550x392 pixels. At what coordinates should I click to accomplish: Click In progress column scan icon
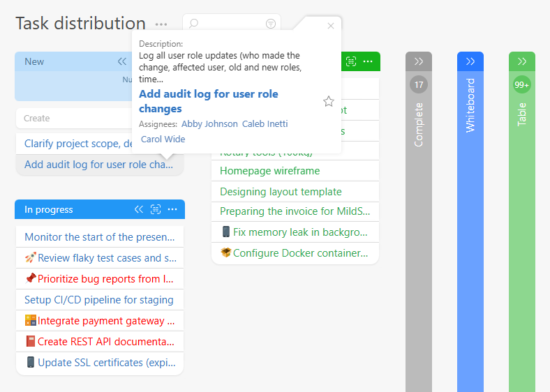(156, 209)
